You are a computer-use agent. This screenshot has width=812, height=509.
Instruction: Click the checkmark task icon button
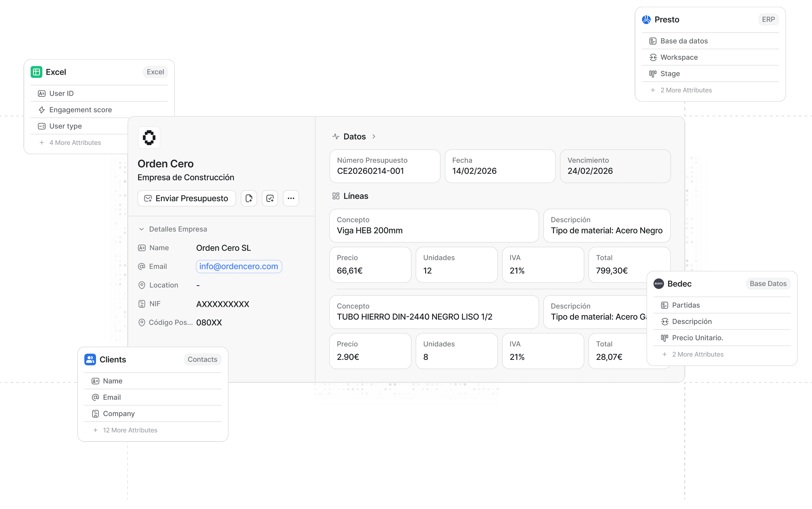pyautogui.click(x=270, y=198)
